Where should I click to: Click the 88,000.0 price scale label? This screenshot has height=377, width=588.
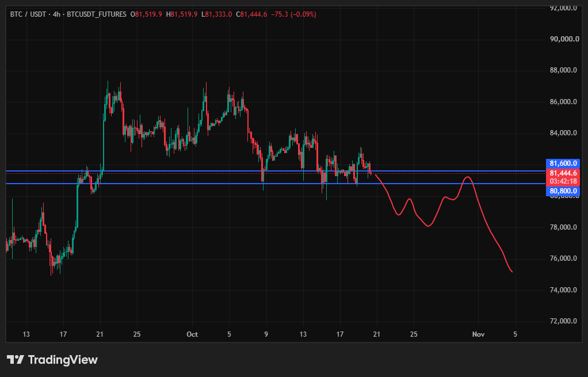(x=563, y=71)
